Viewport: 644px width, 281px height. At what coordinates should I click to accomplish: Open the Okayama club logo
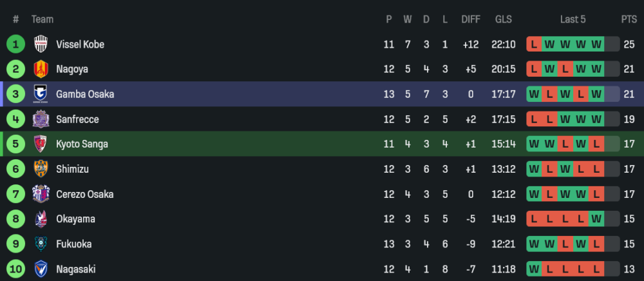pyautogui.click(x=41, y=219)
